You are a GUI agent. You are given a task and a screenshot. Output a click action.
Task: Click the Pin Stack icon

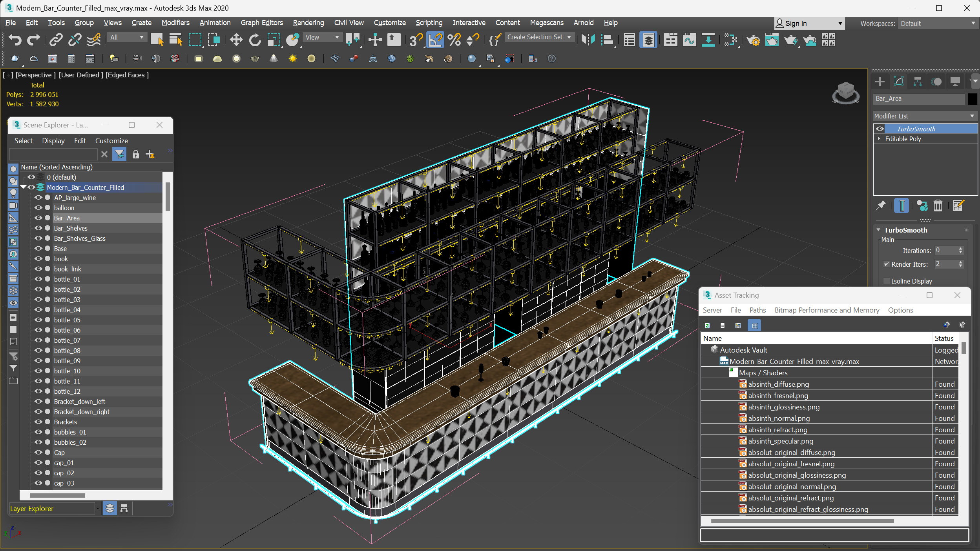coord(881,205)
